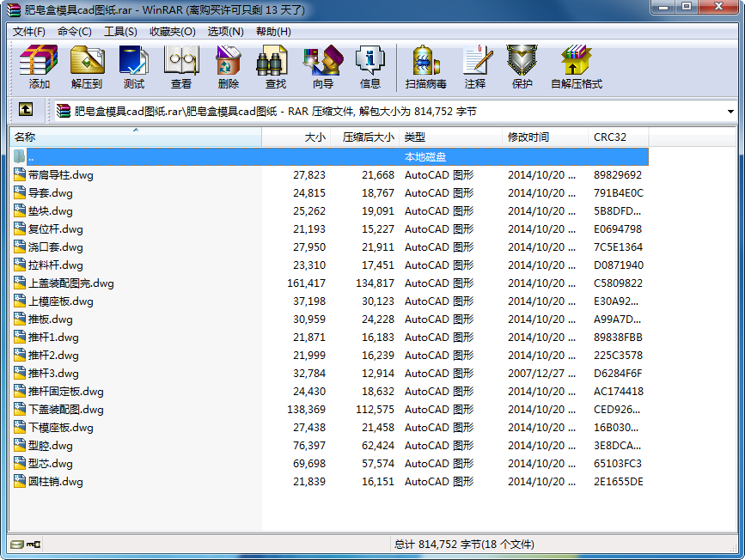Select file 推杆固定板.dwg
Screen dimensions: 745x560
pos(66,392)
